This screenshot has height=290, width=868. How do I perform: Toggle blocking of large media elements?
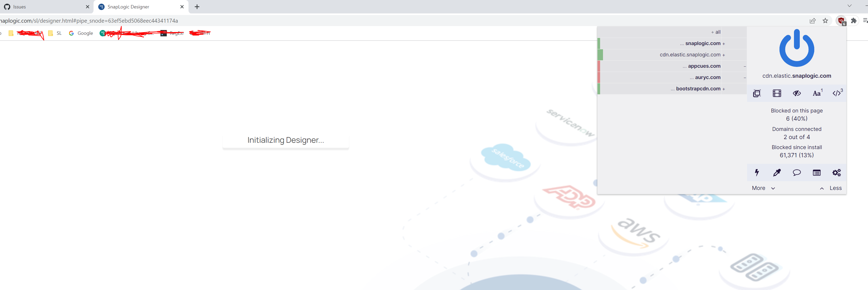point(777,93)
